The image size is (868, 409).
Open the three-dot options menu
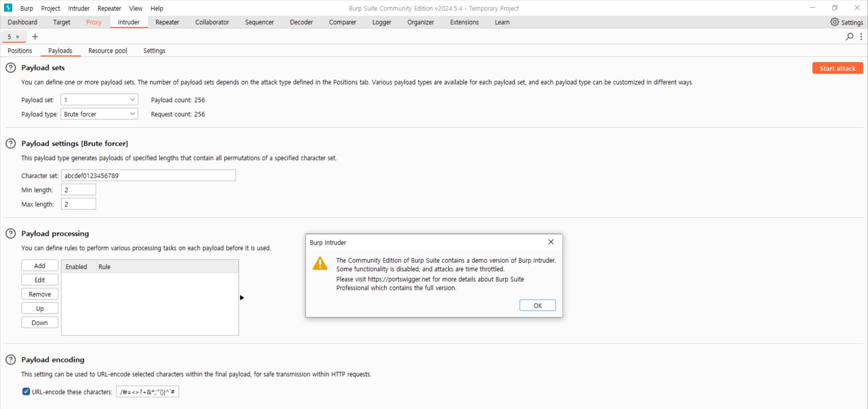861,37
